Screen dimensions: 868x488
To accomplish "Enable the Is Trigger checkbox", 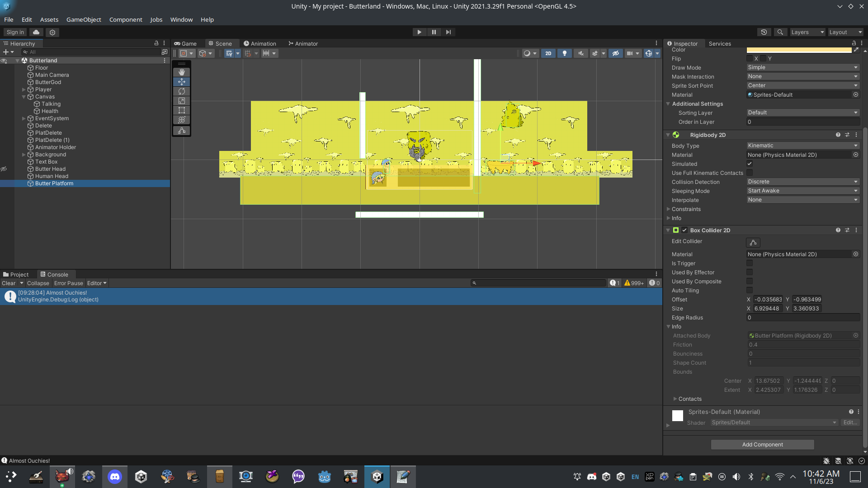I will pyautogui.click(x=750, y=263).
